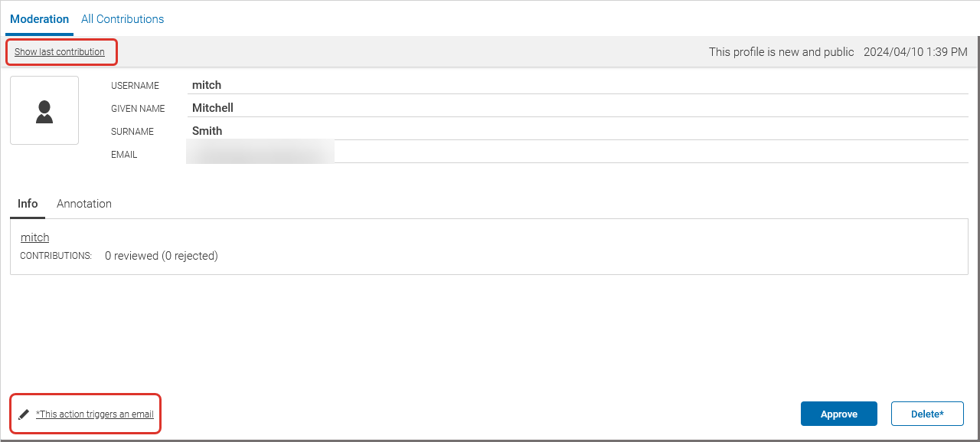
Task: Select the Moderation tab
Action: tap(39, 18)
